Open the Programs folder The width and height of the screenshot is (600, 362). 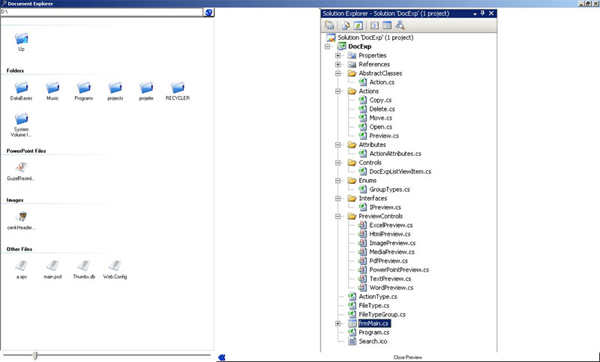click(x=84, y=88)
